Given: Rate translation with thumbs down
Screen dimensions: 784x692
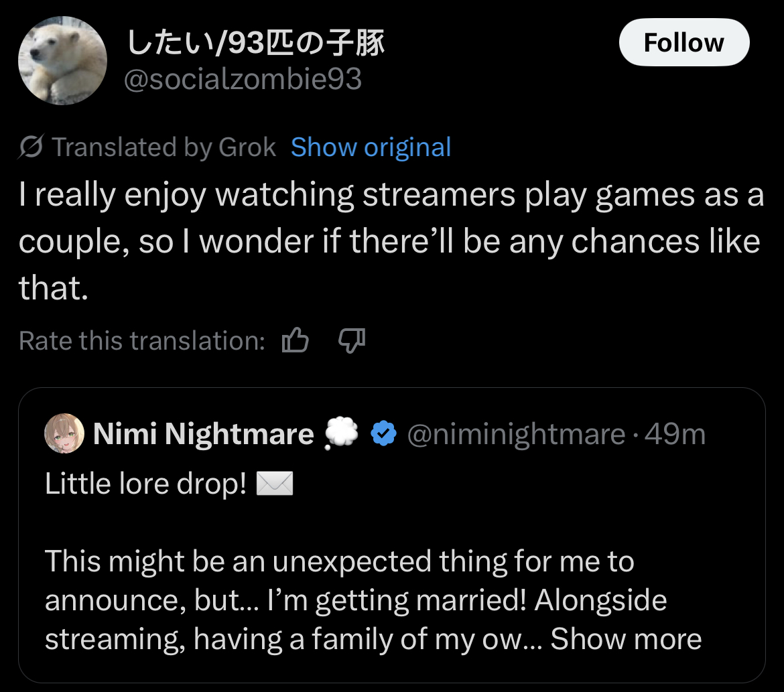Looking at the screenshot, I should pos(351,341).
